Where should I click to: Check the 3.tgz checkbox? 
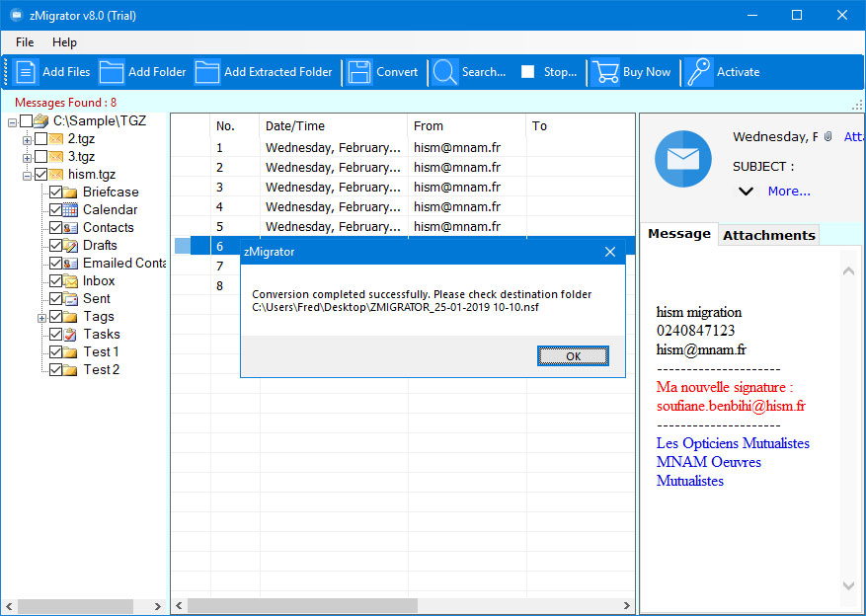click(x=40, y=157)
